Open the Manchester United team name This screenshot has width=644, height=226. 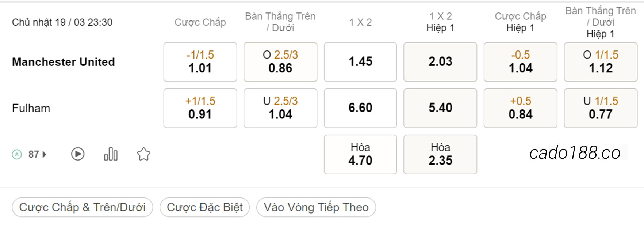[64, 62]
